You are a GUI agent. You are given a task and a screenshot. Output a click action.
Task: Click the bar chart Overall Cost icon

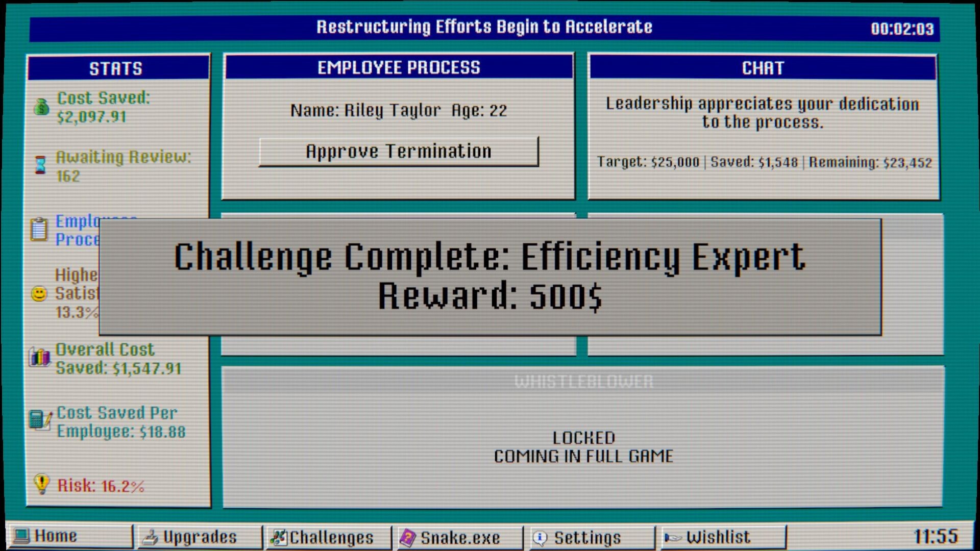coord(40,357)
